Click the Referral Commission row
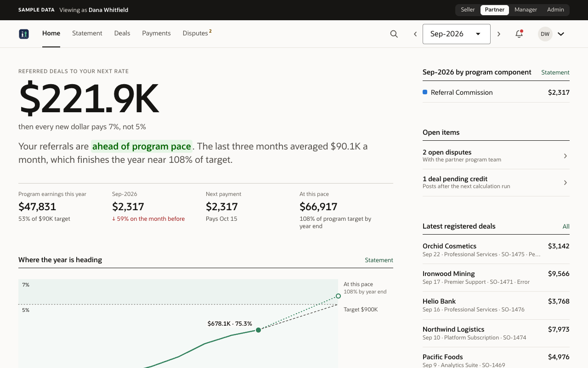This screenshot has height=368, width=588. click(x=496, y=92)
